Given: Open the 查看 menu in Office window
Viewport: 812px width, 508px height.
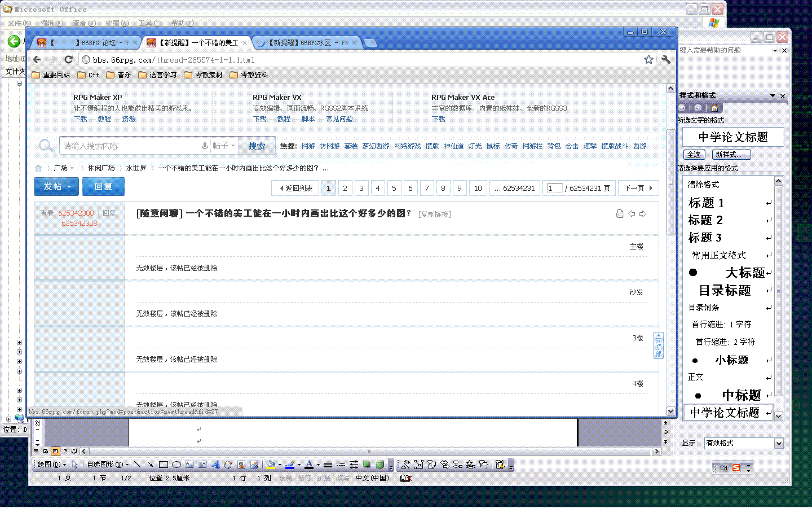Looking at the screenshot, I should tap(84, 23).
